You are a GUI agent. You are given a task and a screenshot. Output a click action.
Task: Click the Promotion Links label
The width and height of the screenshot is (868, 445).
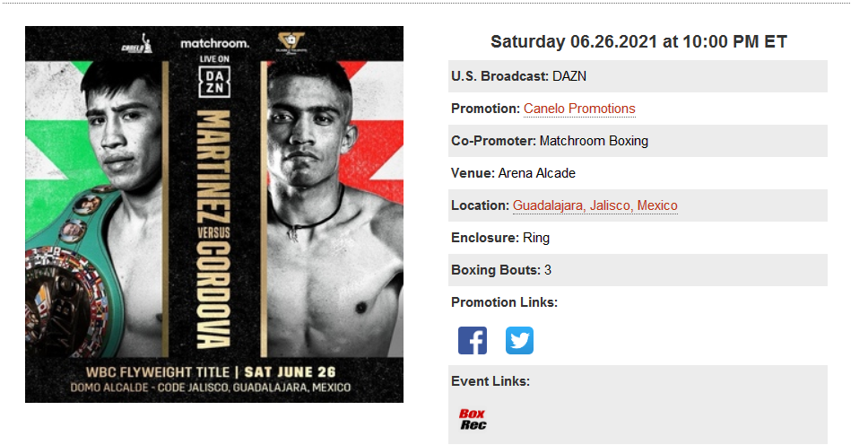pos(504,302)
